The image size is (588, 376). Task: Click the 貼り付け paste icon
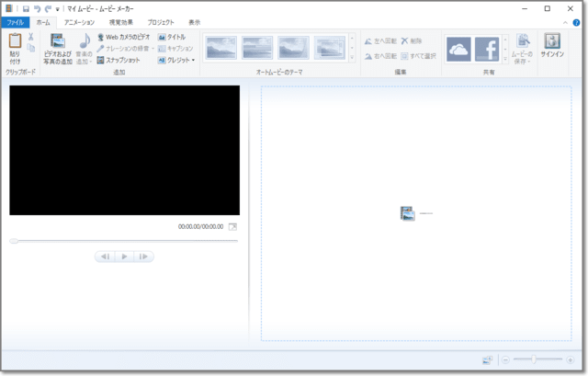click(16, 42)
